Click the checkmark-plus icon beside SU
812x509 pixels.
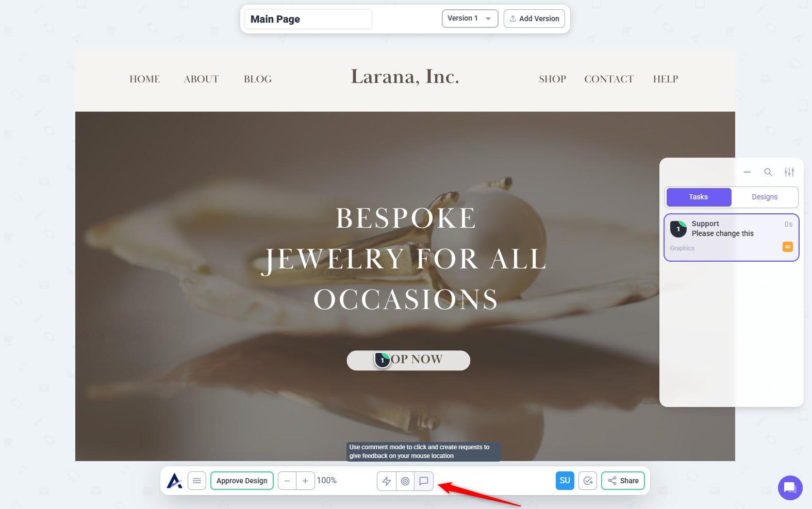pos(588,481)
